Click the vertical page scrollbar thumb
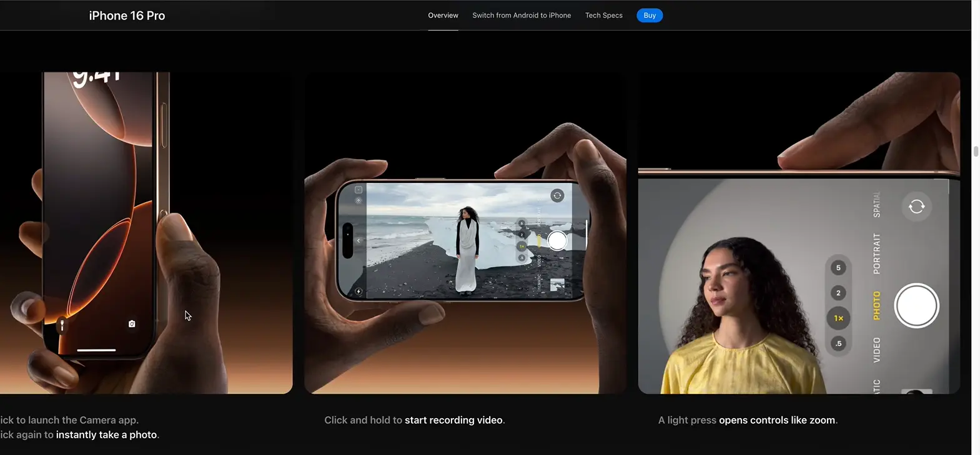This screenshot has height=455, width=980. [x=976, y=152]
